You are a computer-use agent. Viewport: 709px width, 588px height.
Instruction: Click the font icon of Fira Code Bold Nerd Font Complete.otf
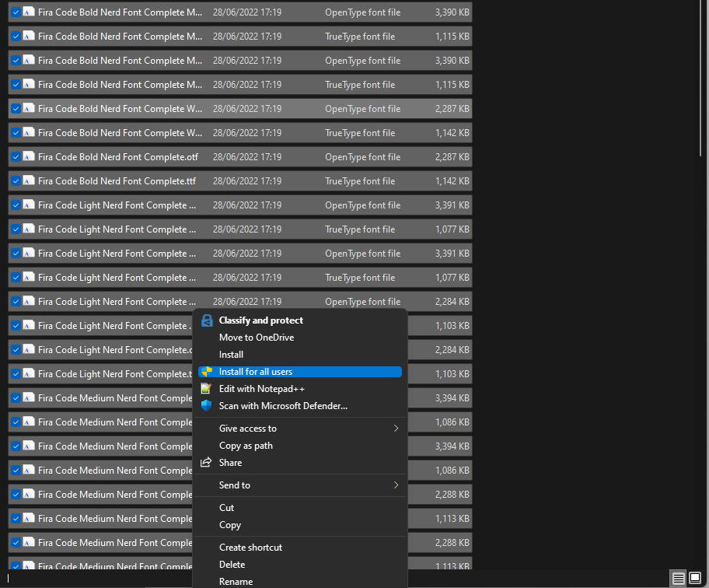coord(29,156)
